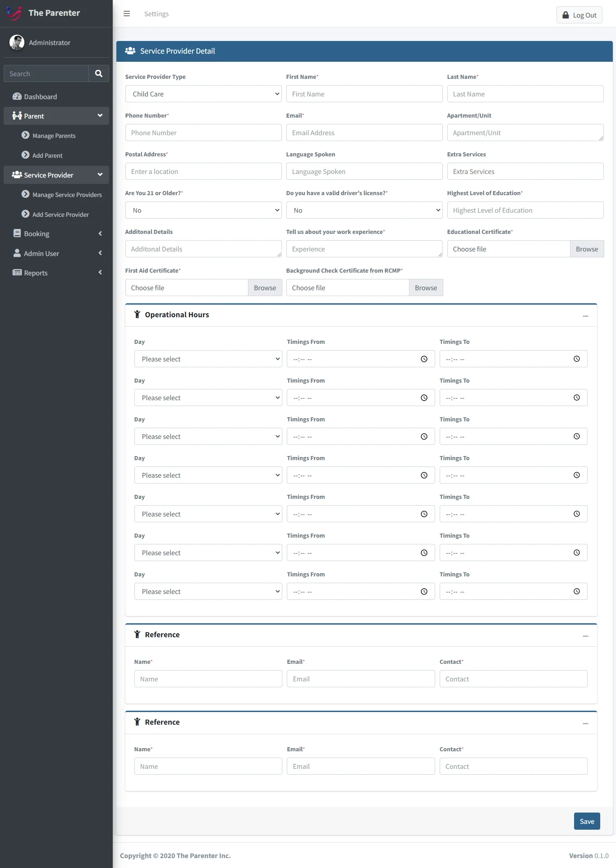Collapse the first Reference panel
The width and height of the screenshot is (616, 868).
[585, 636]
